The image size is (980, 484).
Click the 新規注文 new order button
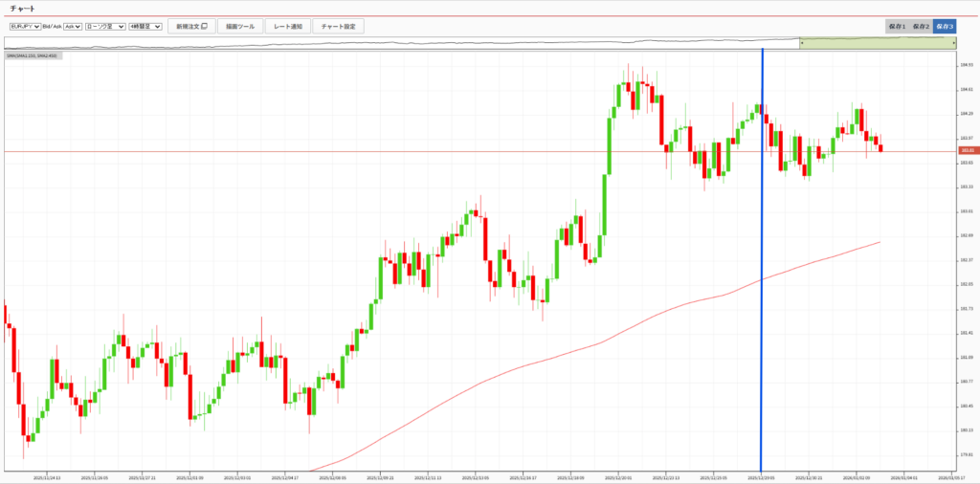click(x=190, y=27)
